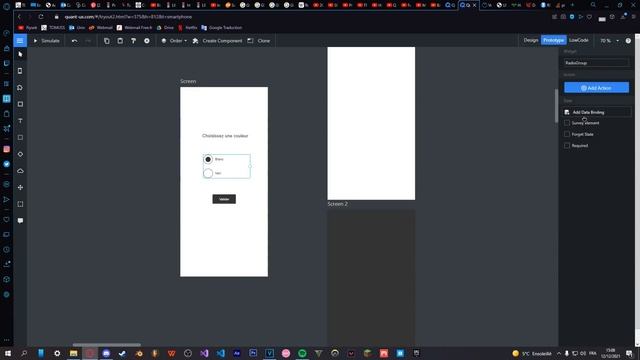This screenshot has width=640, height=360.
Task: Switch to the LowCode tab
Action: click(x=579, y=40)
